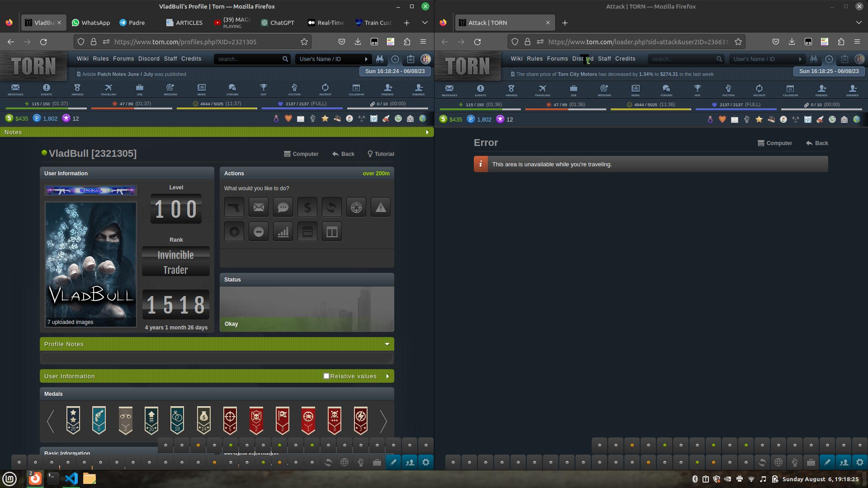Click Back link in the Attack window
This screenshot has width=868, height=488.
point(817,143)
